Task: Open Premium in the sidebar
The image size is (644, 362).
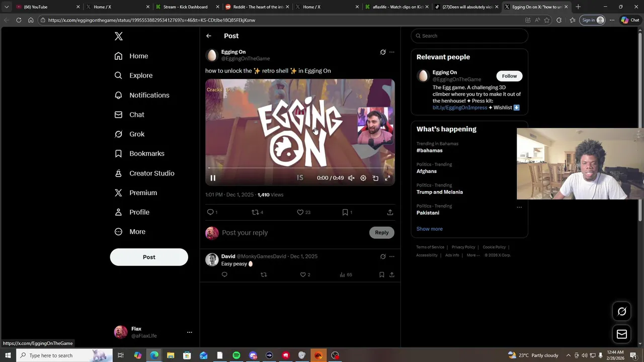Action: pos(136,193)
